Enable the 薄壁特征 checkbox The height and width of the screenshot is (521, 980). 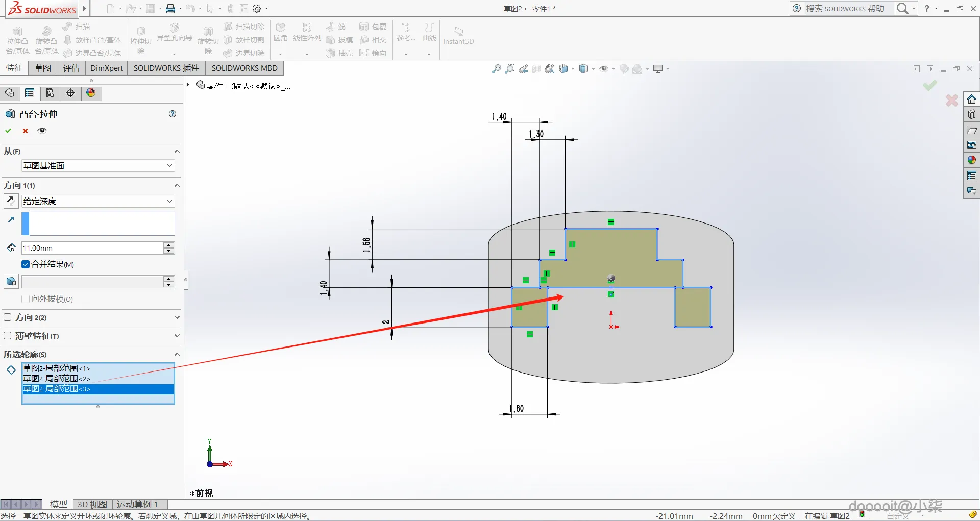pos(8,336)
